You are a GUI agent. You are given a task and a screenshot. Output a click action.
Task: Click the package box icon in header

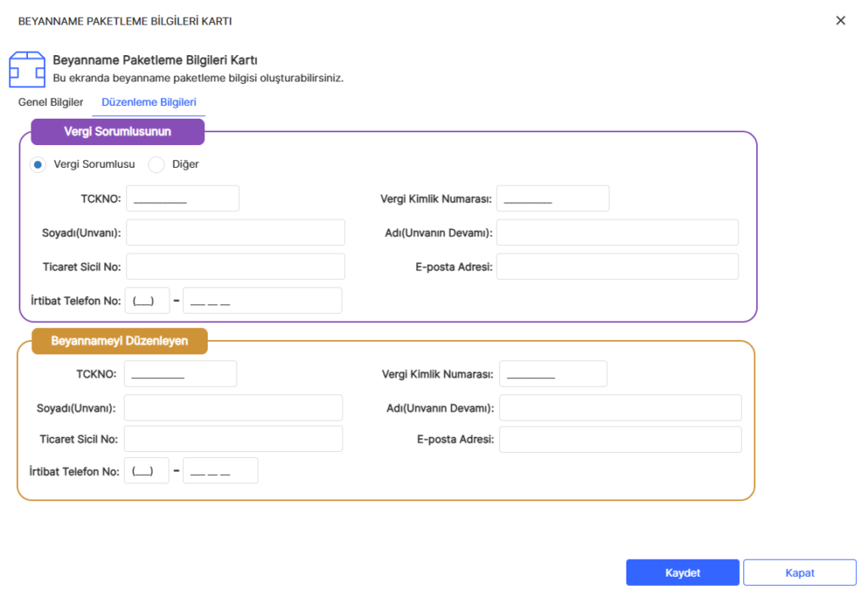pos(26,70)
